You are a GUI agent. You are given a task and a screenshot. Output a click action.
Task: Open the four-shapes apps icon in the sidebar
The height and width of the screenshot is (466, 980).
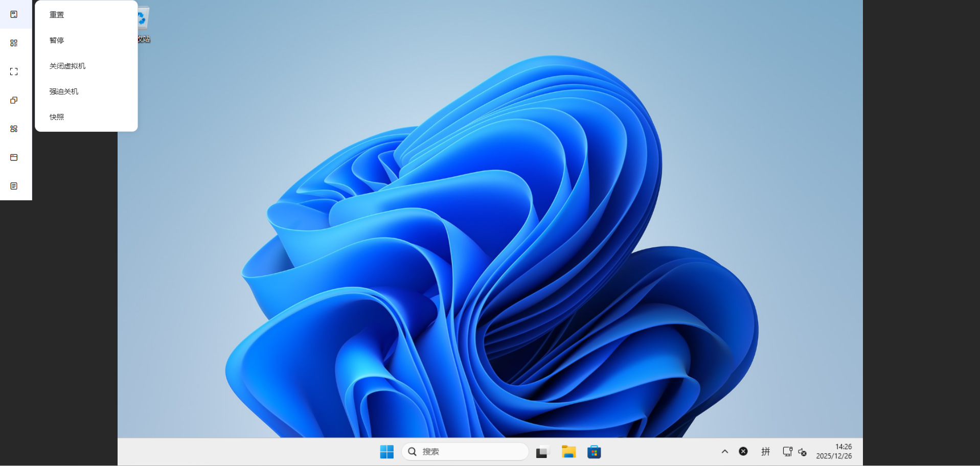tap(14, 129)
